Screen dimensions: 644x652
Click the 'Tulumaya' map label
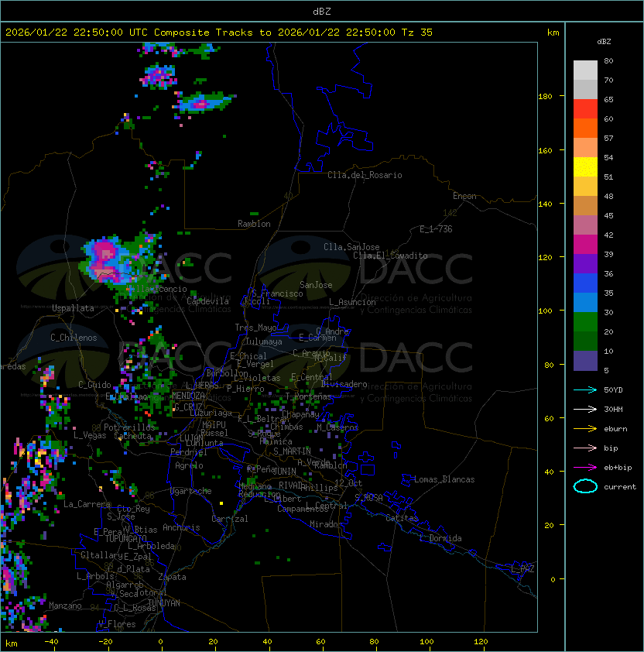tap(264, 341)
